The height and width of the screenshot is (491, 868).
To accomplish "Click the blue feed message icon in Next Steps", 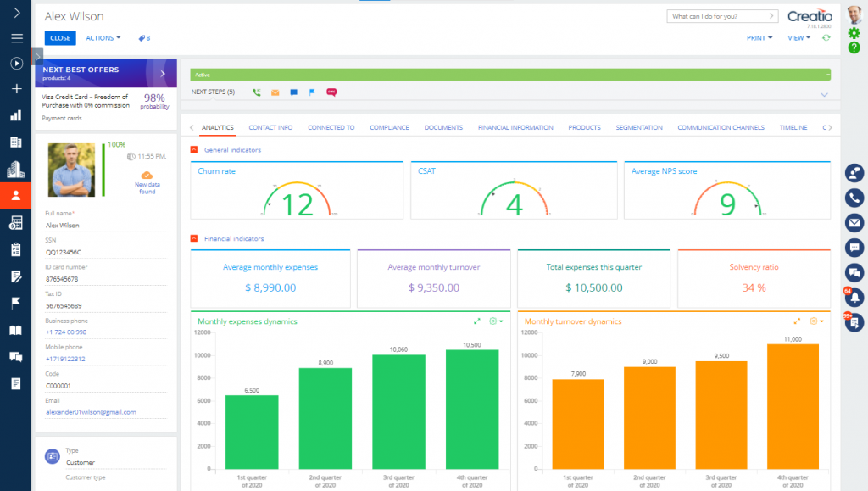I will (293, 92).
